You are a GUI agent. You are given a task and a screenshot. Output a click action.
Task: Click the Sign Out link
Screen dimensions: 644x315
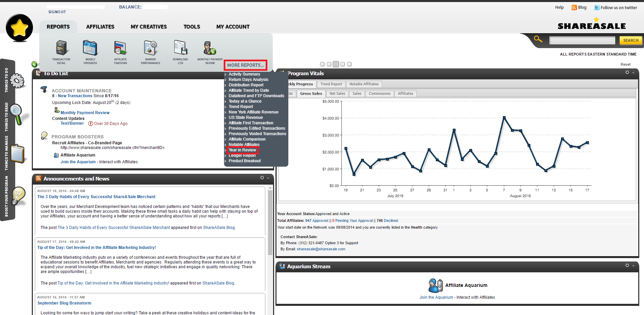click(57, 12)
